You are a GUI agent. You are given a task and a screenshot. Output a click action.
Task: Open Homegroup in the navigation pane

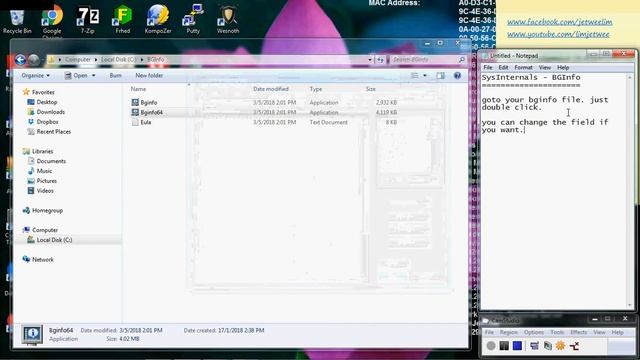click(42, 211)
